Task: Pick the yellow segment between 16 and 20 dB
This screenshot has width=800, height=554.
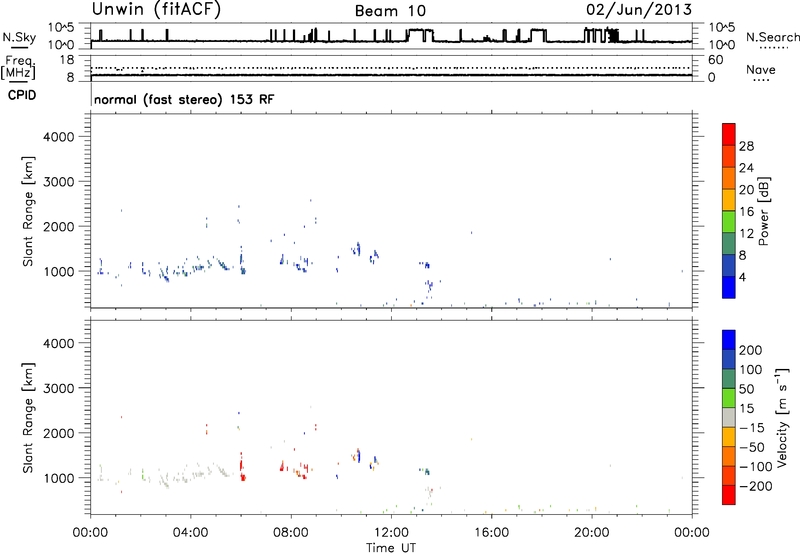Action: (729, 199)
